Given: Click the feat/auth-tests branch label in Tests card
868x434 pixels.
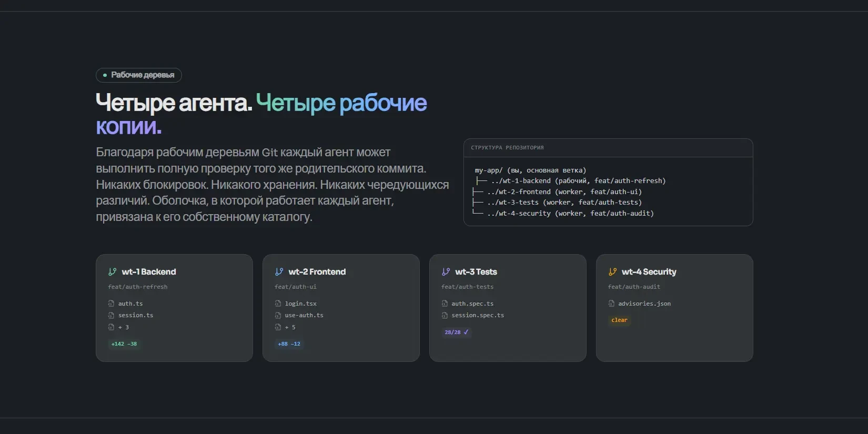Looking at the screenshot, I should [x=468, y=287].
